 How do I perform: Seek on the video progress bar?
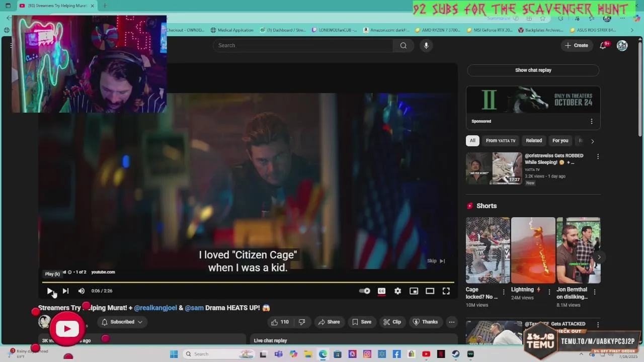click(248, 282)
